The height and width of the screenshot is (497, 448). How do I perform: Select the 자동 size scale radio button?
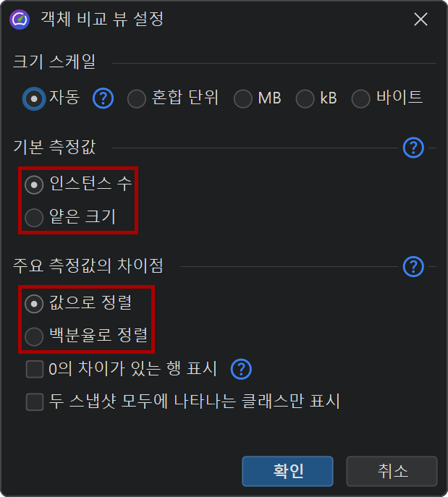pyautogui.click(x=34, y=98)
